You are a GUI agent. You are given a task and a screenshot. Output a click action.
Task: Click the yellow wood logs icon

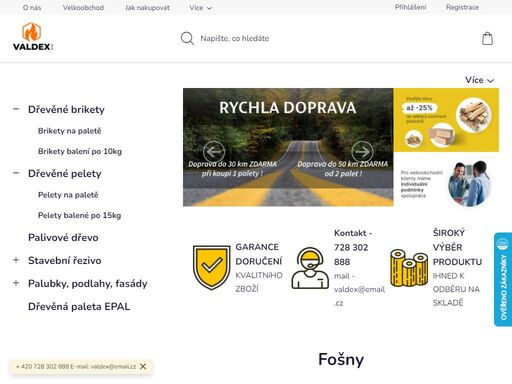409,268
